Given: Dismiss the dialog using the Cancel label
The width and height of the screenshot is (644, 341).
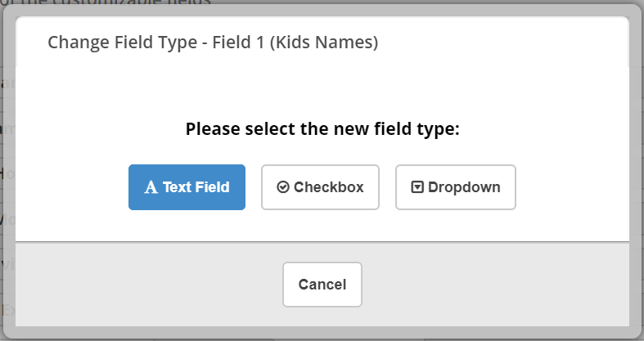Looking at the screenshot, I should click(x=322, y=285).
